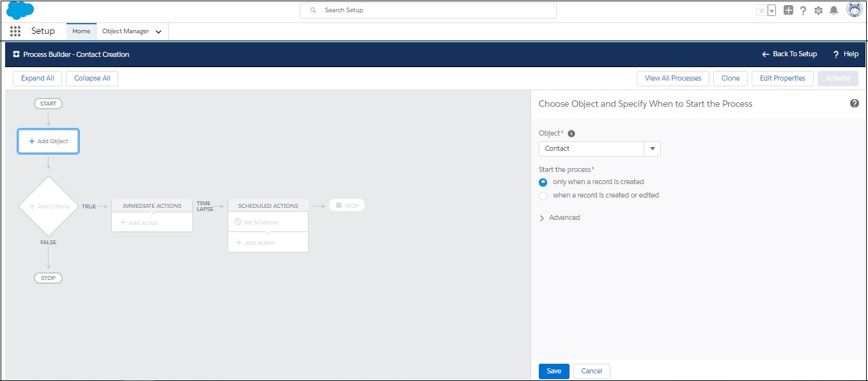Open the global actions plus icon

point(788,10)
